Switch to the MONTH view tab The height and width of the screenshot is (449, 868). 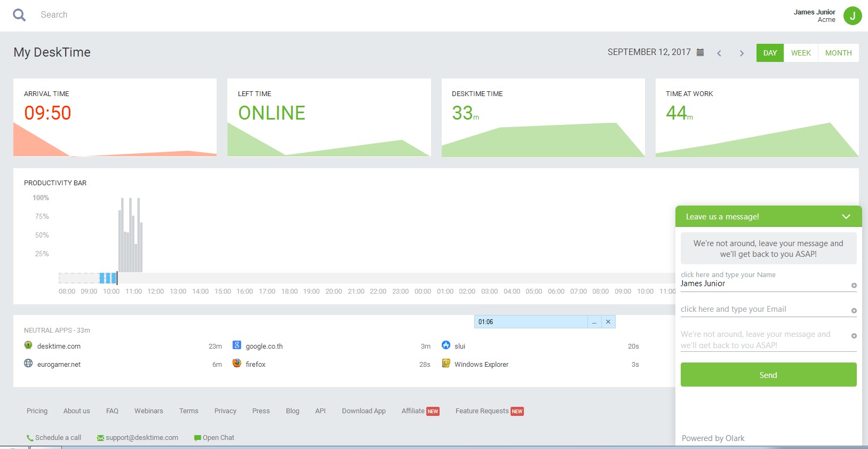tap(838, 53)
